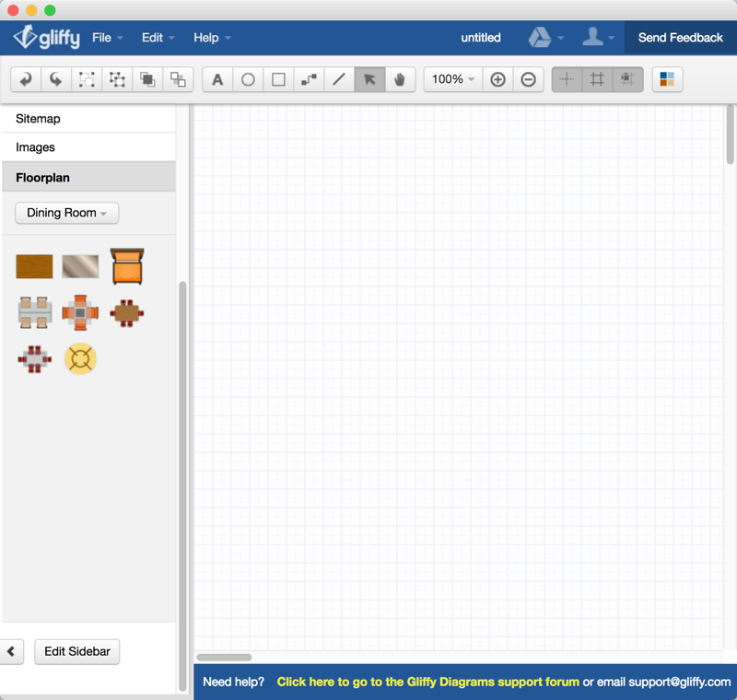Click the sidebar vertical scrollbar
The image size is (737, 700).
click(x=182, y=486)
